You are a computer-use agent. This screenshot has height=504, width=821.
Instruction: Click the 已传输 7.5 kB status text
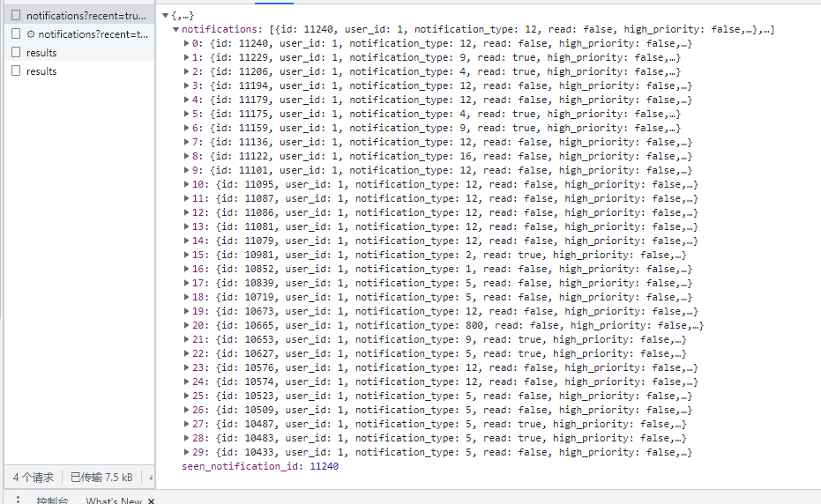coord(101,478)
